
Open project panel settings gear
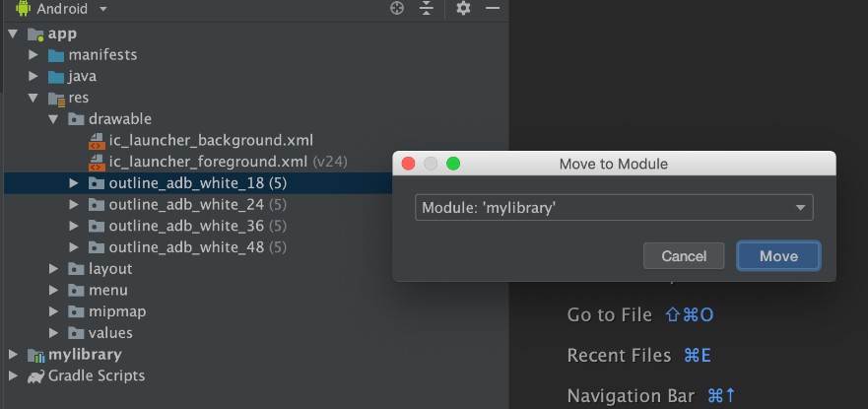(463, 8)
